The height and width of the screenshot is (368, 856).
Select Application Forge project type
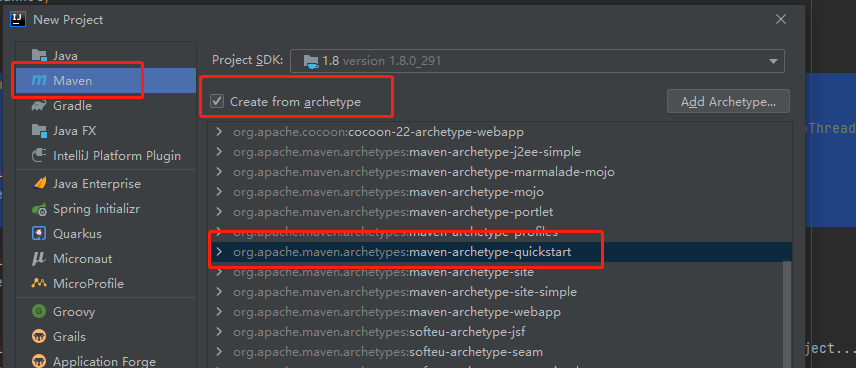coord(106,361)
